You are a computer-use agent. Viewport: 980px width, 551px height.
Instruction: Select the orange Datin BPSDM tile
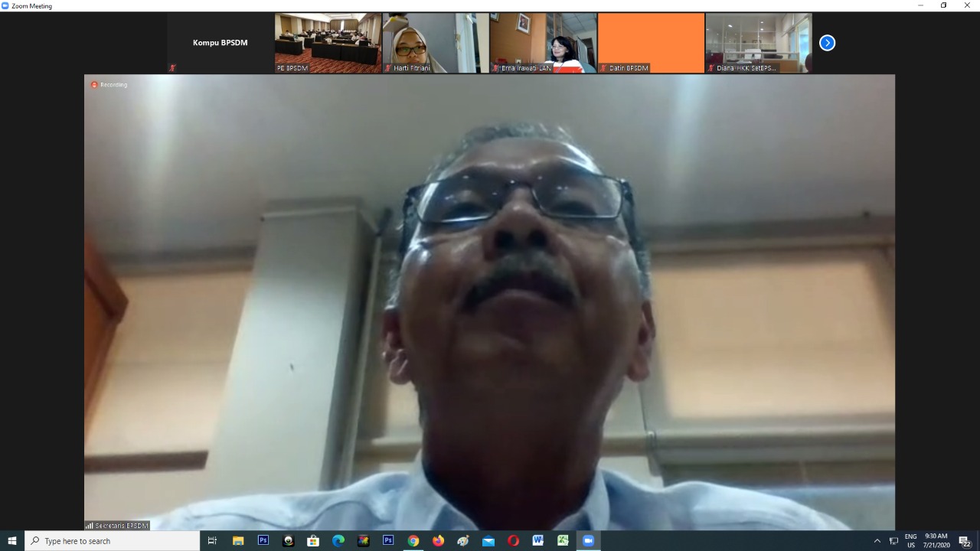(651, 43)
